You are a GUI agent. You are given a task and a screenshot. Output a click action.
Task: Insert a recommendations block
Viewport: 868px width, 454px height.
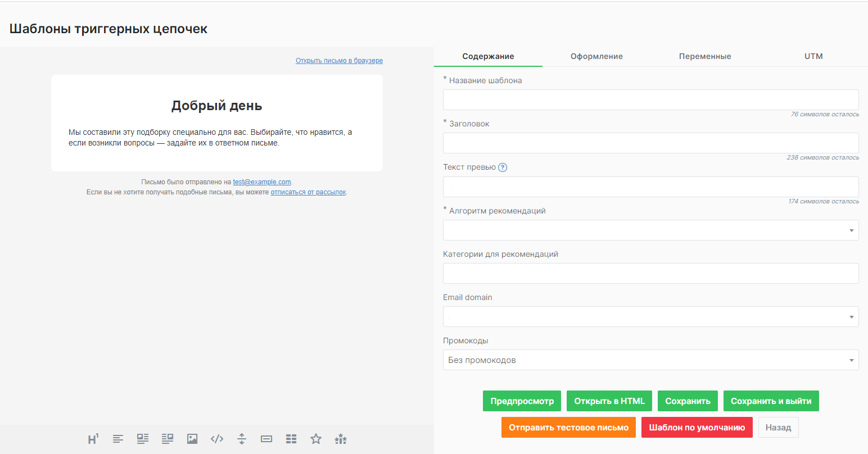[x=340, y=439]
